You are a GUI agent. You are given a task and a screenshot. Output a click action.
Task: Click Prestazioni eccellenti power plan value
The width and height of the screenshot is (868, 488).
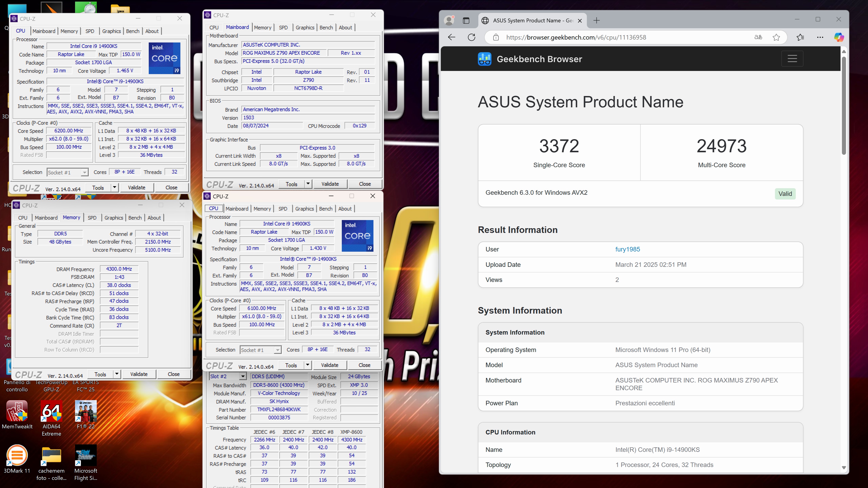pos(645,403)
